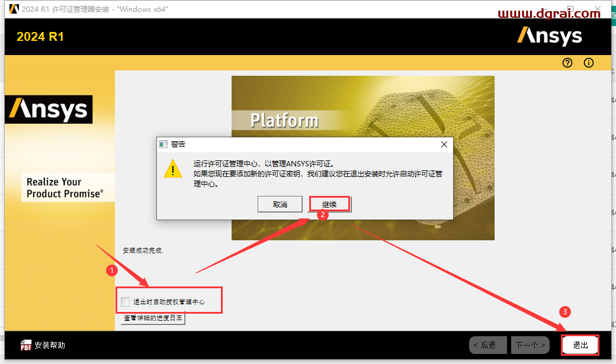Click the < 后退 button

[x=488, y=345]
